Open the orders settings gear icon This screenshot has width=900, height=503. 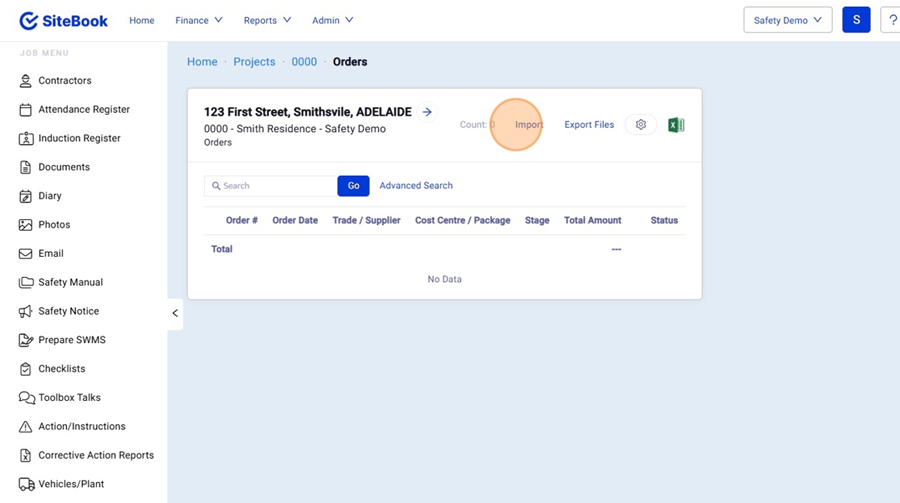click(641, 125)
